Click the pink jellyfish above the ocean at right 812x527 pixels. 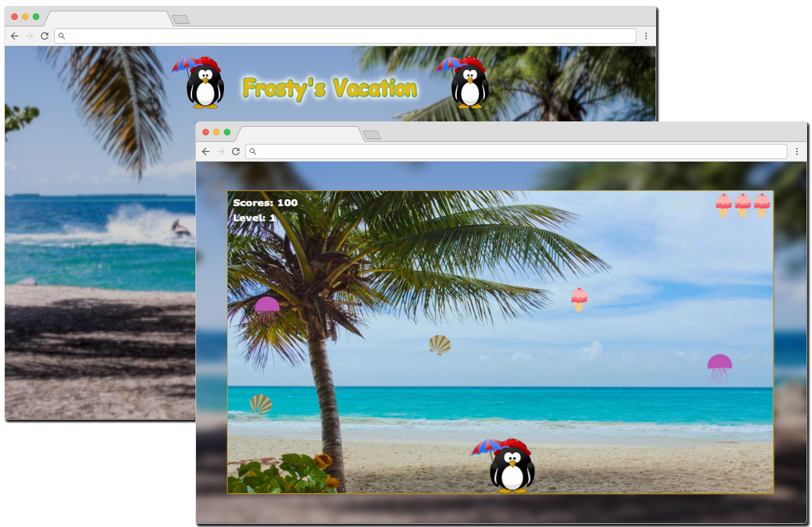point(720,368)
